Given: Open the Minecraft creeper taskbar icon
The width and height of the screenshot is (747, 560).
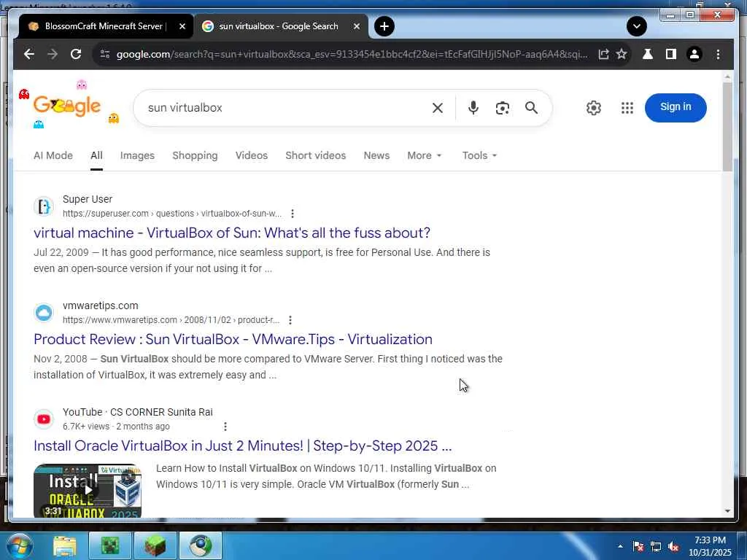Looking at the screenshot, I should pos(110,545).
